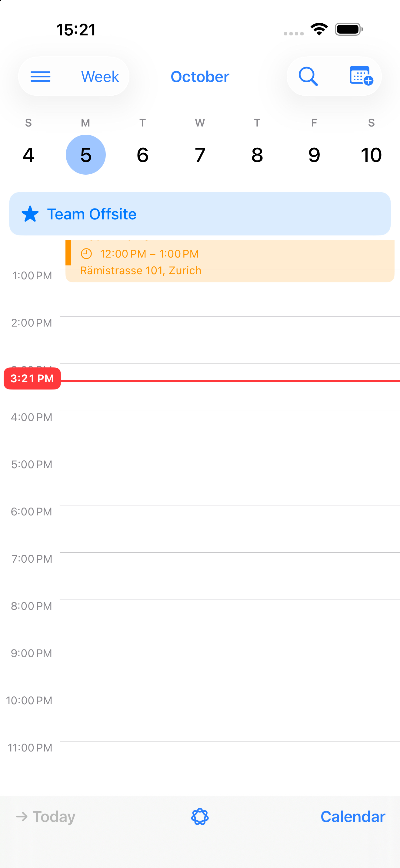Tap the 3:21 PM current time marker

pyautogui.click(x=32, y=378)
